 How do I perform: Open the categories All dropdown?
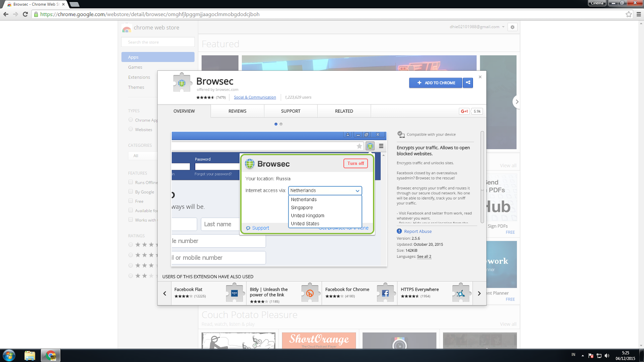(x=144, y=156)
